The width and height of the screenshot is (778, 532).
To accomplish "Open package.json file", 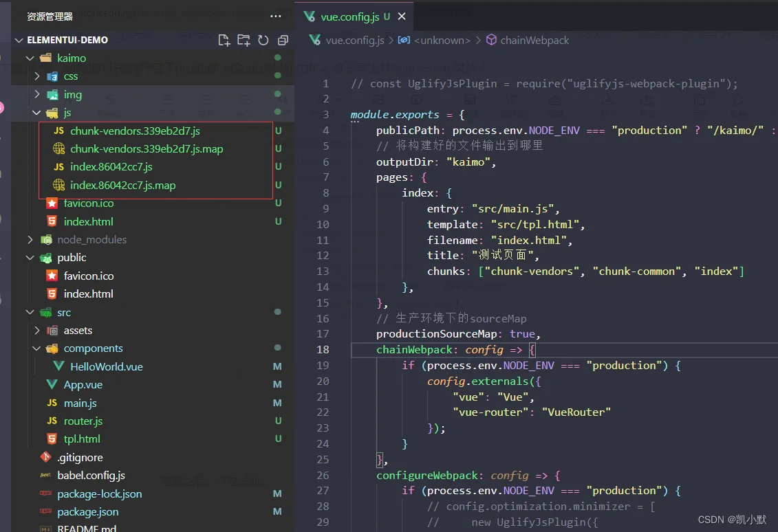I will click(87, 512).
